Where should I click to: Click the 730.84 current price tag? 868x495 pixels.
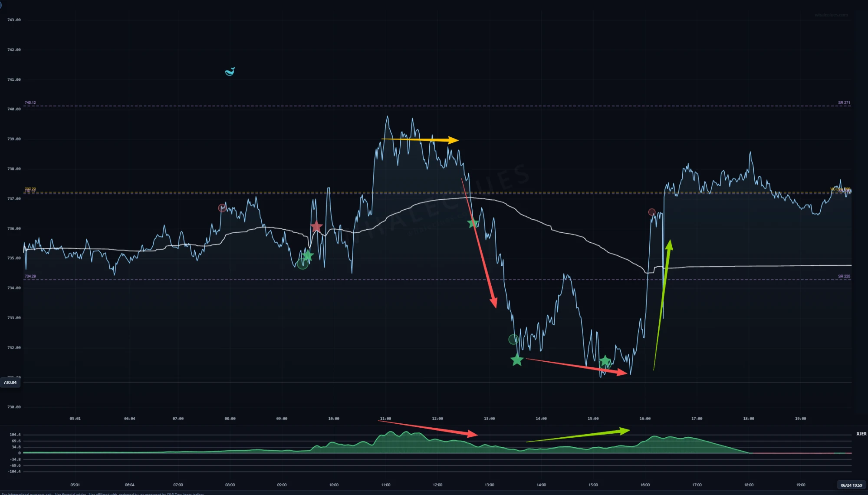pyautogui.click(x=10, y=383)
